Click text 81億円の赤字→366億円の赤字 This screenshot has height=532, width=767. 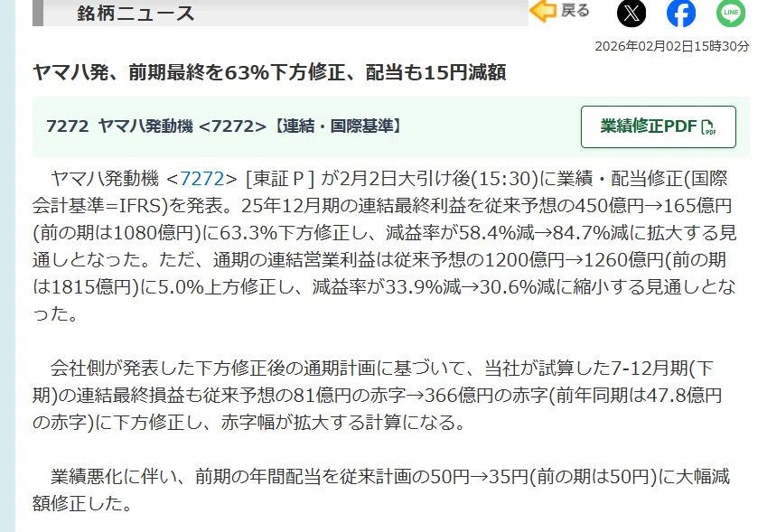coord(421,395)
